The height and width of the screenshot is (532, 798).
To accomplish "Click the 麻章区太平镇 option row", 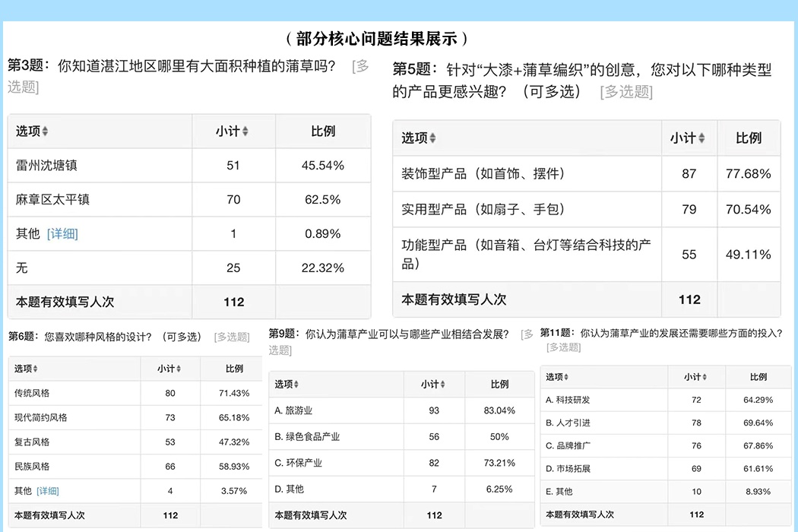I will pyautogui.click(x=189, y=200).
